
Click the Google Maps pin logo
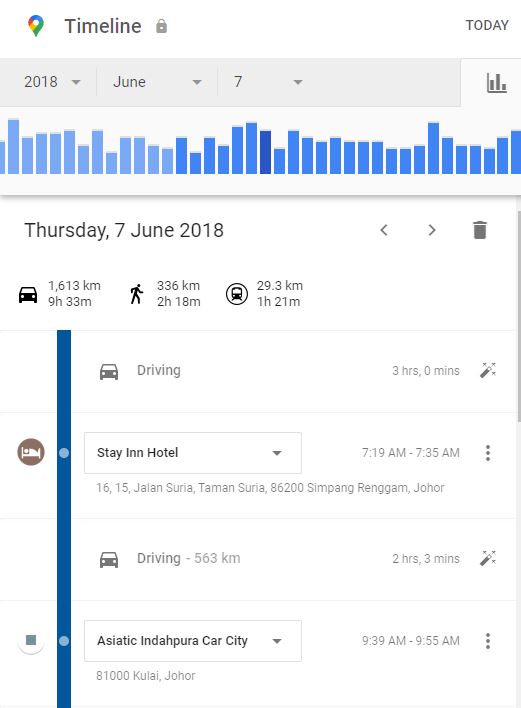[x=36, y=26]
